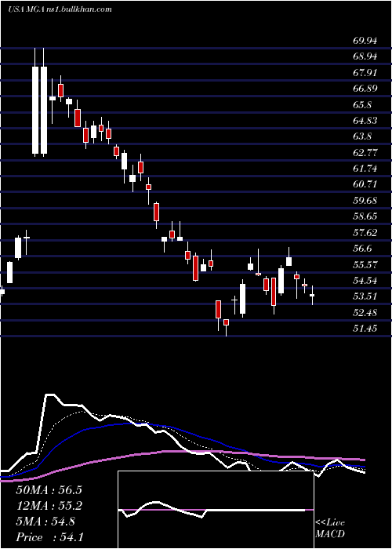Click the 12MA : 55.2 reading
The width and height of the screenshot is (392, 549).
(x=49, y=506)
